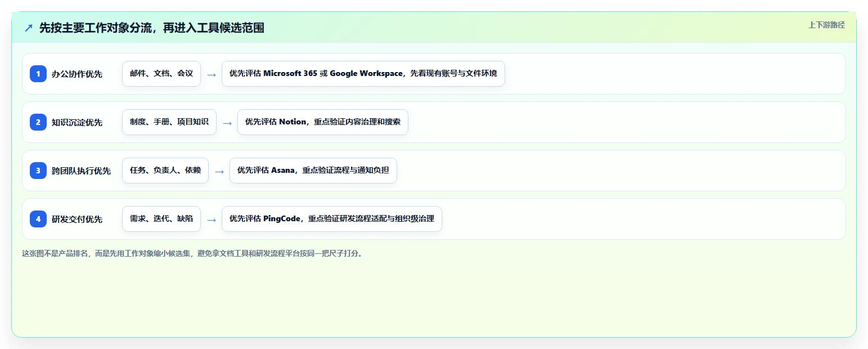
Task: Open the 优先评估 Notion recommendation box
Action: (x=323, y=122)
